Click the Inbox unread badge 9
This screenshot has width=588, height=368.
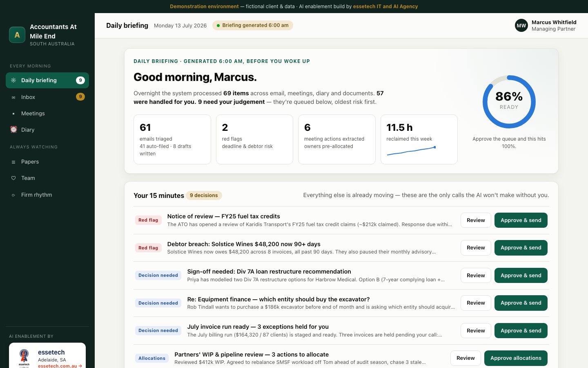(80, 97)
